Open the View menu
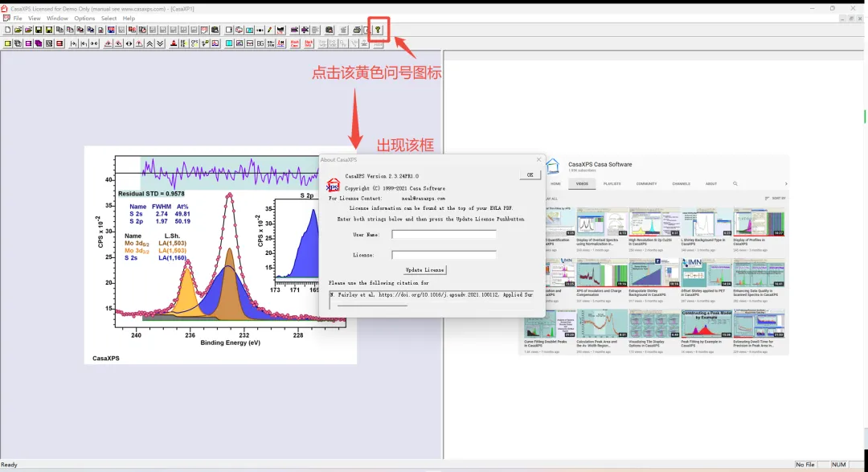This screenshot has width=868, height=472. point(35,18)
